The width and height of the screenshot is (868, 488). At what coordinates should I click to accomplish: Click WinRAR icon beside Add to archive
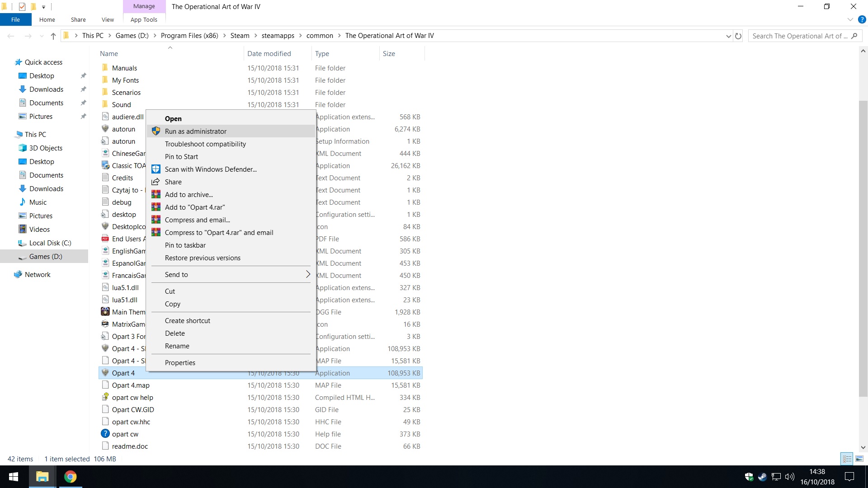click(156, 194)
